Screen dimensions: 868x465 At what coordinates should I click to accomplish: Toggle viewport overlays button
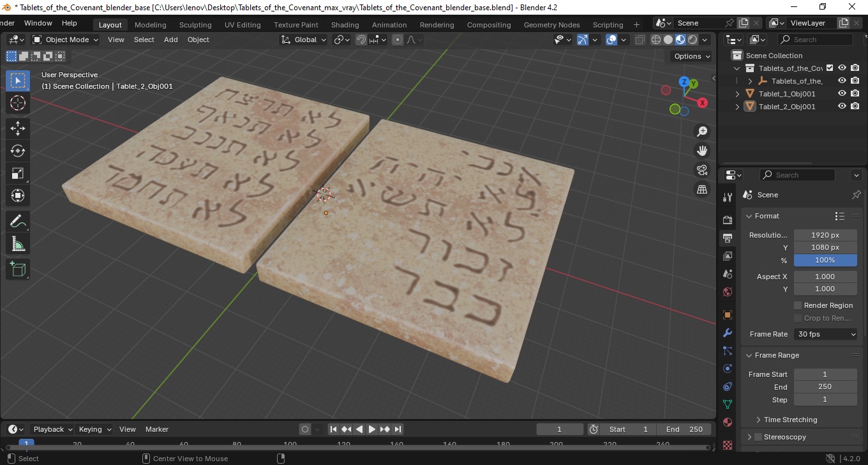[x=611, y=40]
